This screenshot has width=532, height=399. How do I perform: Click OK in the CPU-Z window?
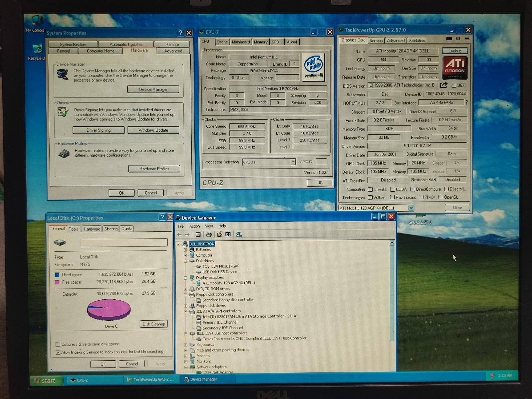point(320,182)
